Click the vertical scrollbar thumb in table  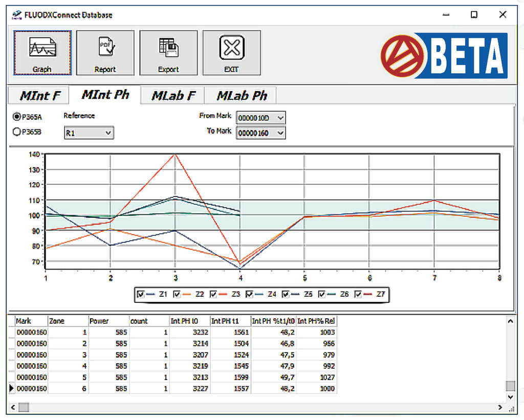tap(510, 385)
